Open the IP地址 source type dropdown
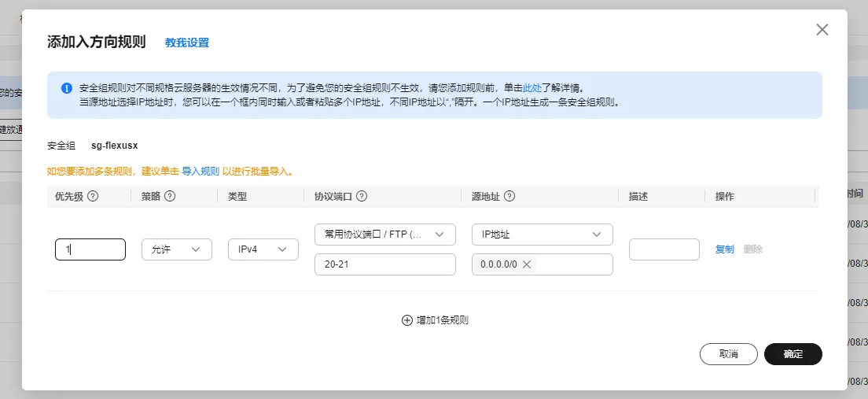868x399 pixels. click(x=542, y=235)
